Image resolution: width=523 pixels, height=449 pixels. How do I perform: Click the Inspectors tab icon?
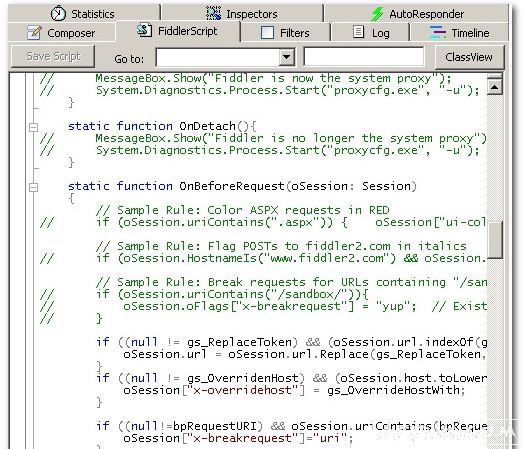coord(213,13)
